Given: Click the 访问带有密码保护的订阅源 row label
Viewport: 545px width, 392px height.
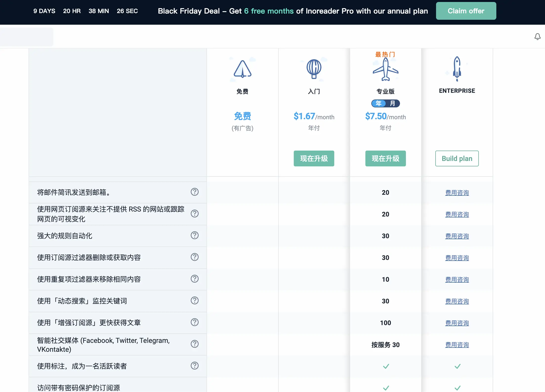Looking at the screenshot, I should (78, 388).
